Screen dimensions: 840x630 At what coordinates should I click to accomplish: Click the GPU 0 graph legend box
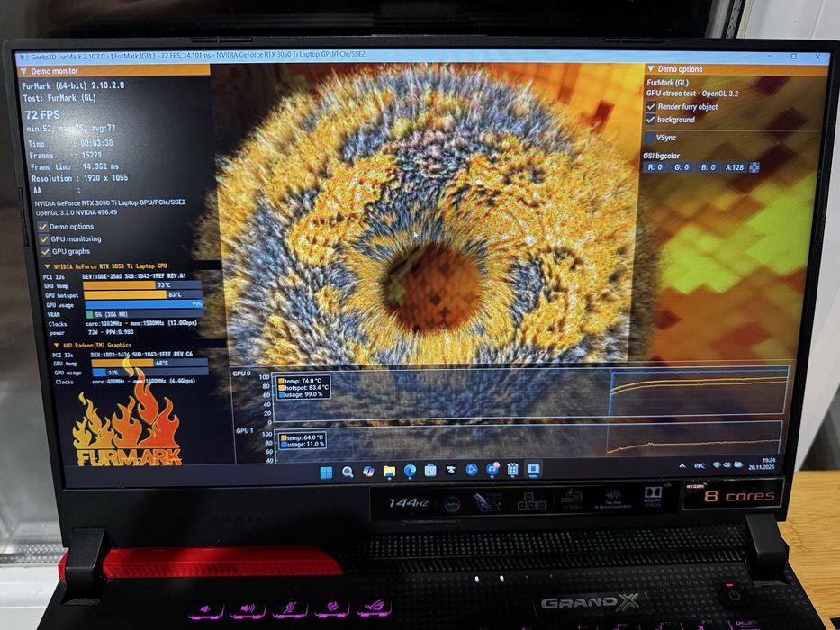coord(303,387)
